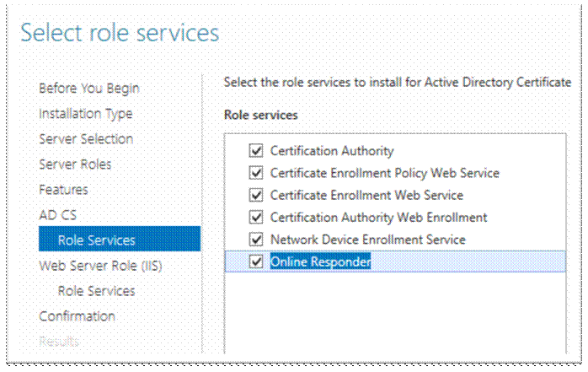This screenshot has width=588, height=372.
Task: Toggle Network Device Enrollment Service checkbox
Action: tap(256, 239)
